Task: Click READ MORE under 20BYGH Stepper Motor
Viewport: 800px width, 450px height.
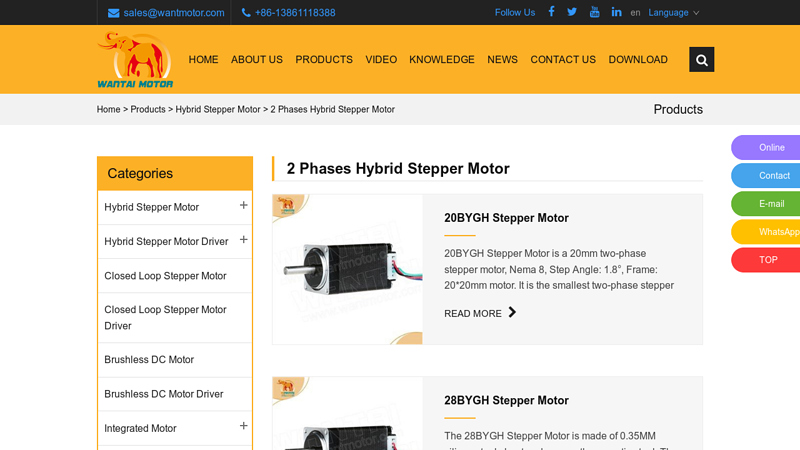Action: point(472,313)
